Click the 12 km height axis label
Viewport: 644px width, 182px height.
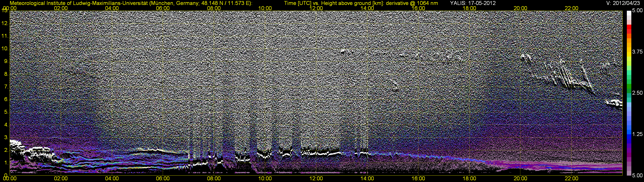click(5, 23)
